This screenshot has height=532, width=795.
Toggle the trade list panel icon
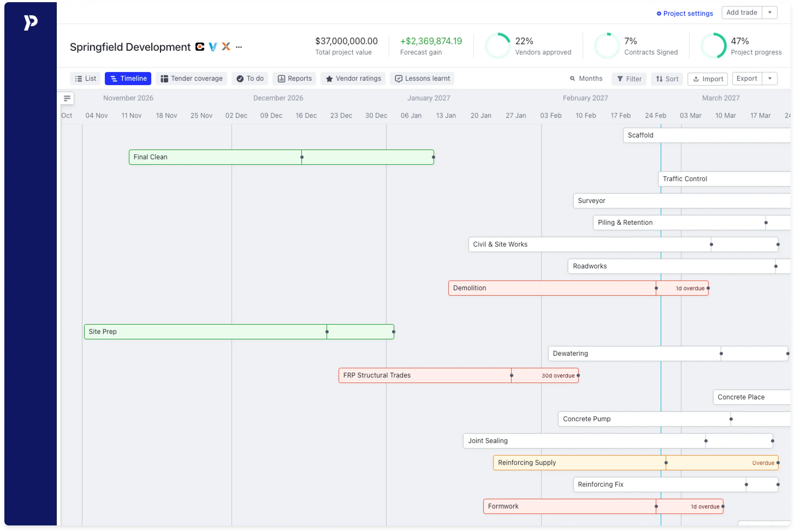coord(67,98)
